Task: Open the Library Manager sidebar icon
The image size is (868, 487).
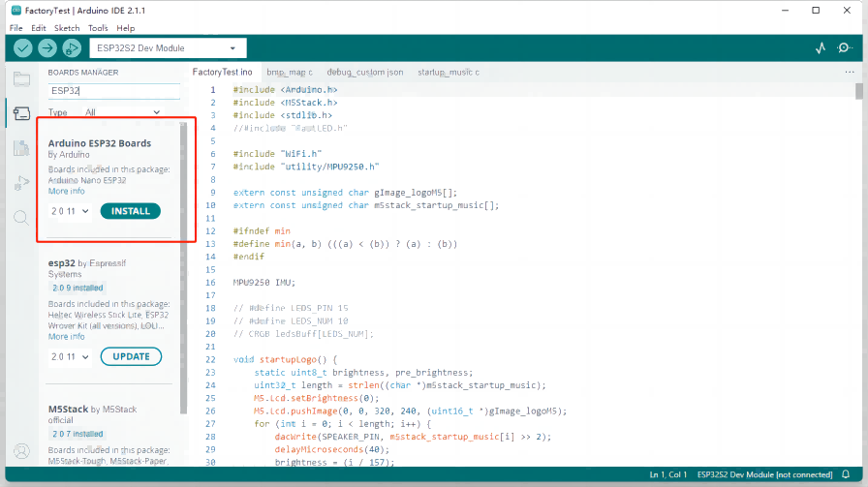Action: [x=21, y=148]
